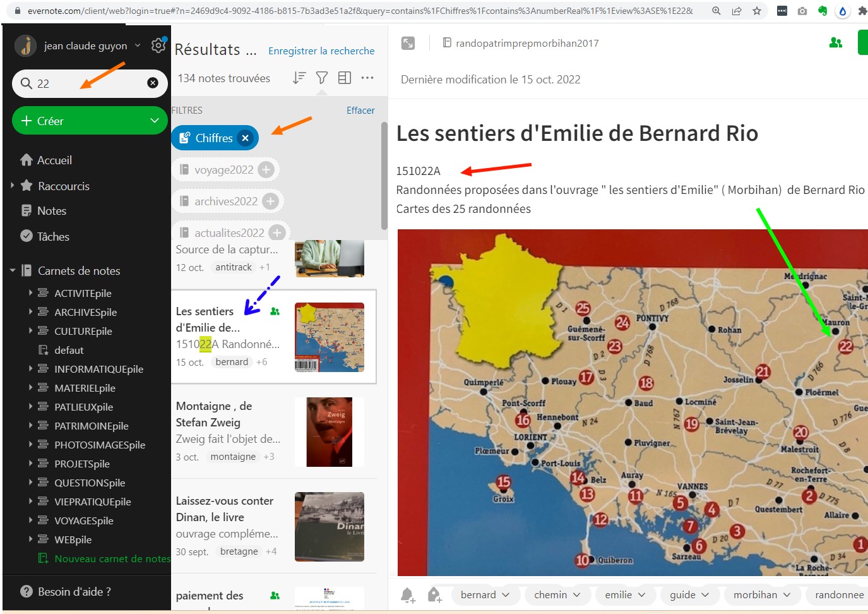
Task: Open the emilie tag dropdown
Action: (626, 594)
